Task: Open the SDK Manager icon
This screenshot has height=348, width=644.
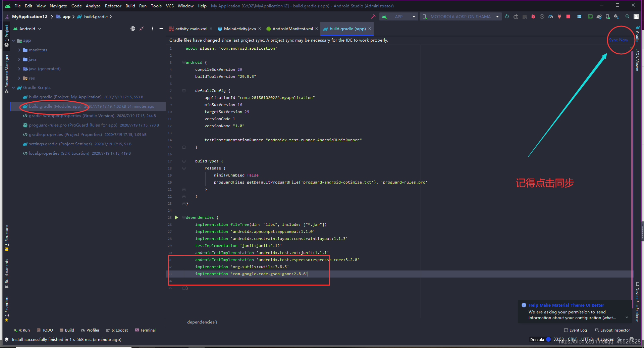Action: 616,16
